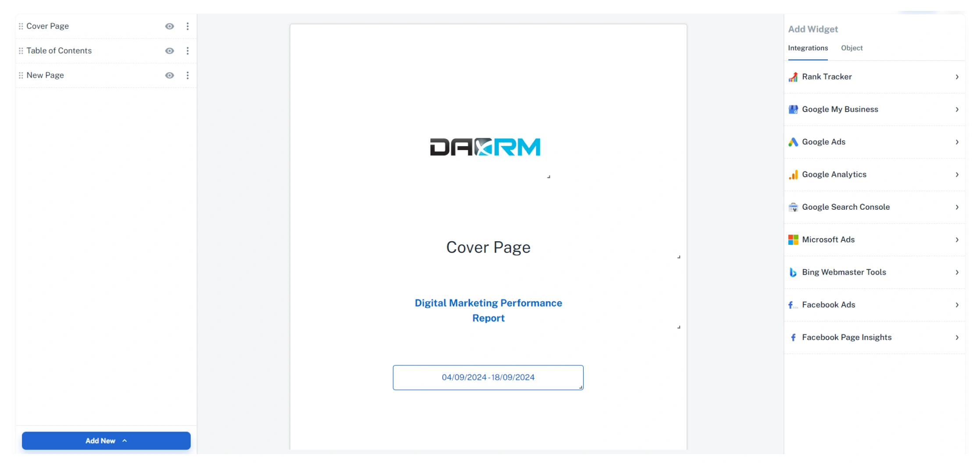
Task: Grab the New Page drag handle
Action: tap(21, 75)
